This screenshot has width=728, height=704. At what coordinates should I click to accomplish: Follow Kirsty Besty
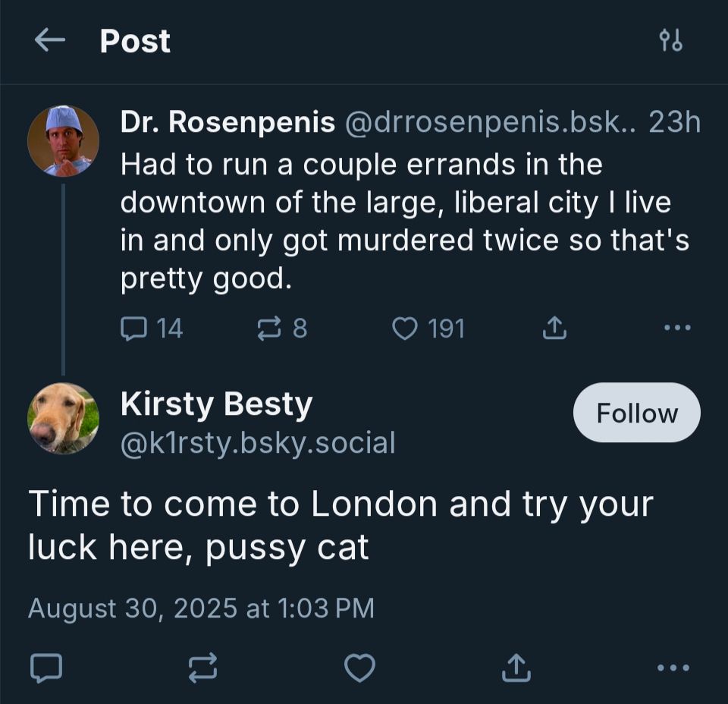coord(636,413)
